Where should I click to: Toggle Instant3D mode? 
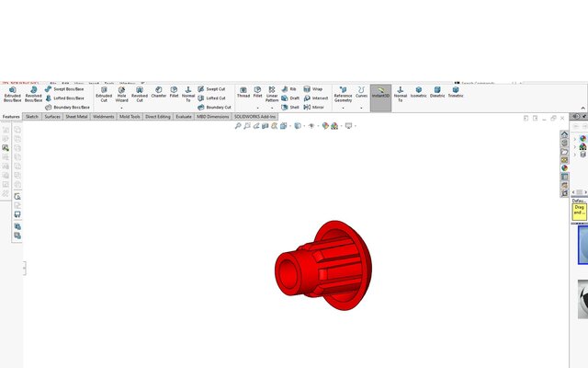coord(380,98)
